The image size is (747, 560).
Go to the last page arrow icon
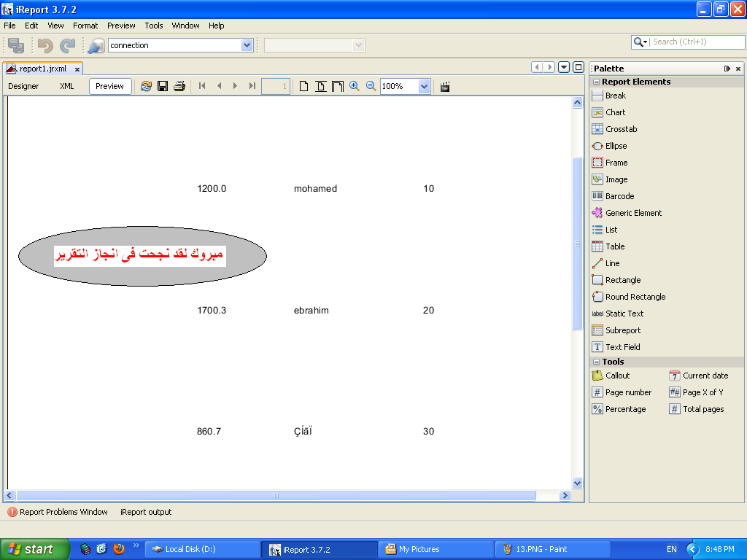point(252,86)
